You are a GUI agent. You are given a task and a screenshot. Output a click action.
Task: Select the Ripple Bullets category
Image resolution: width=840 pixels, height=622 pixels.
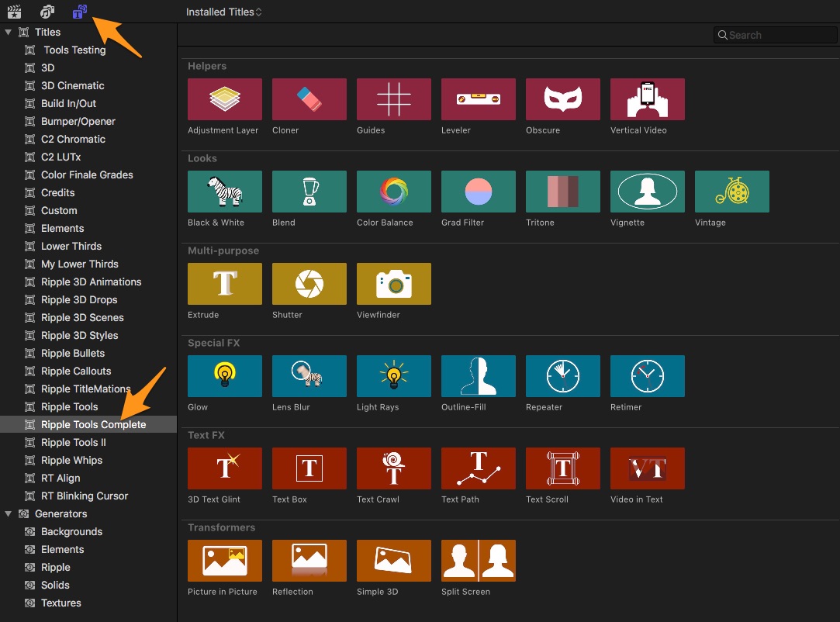pos(88,353)
